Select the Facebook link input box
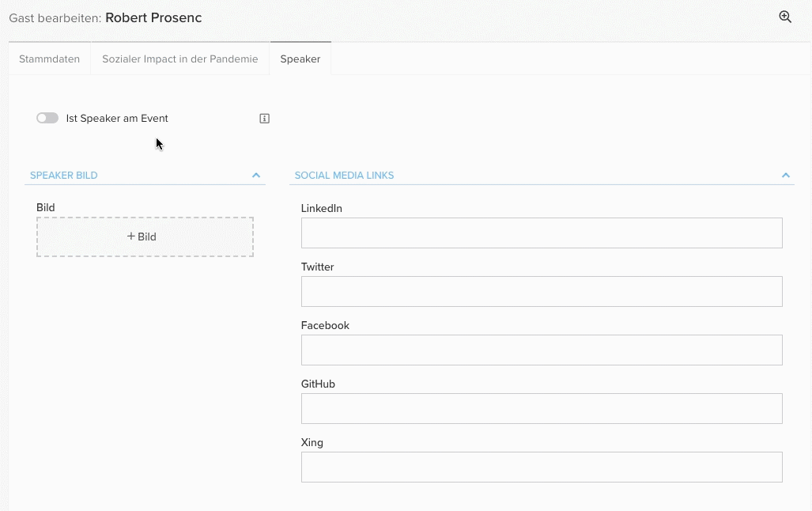 click(542, 350)
